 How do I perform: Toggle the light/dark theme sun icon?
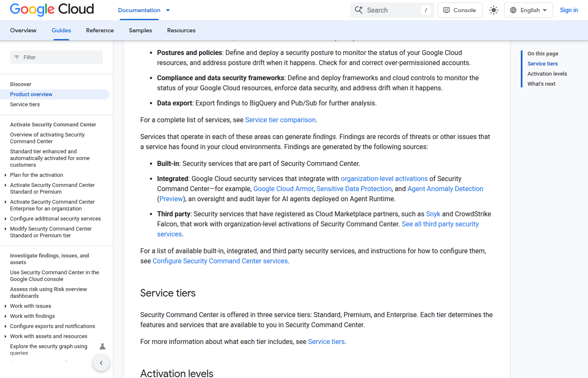point(493,10)
